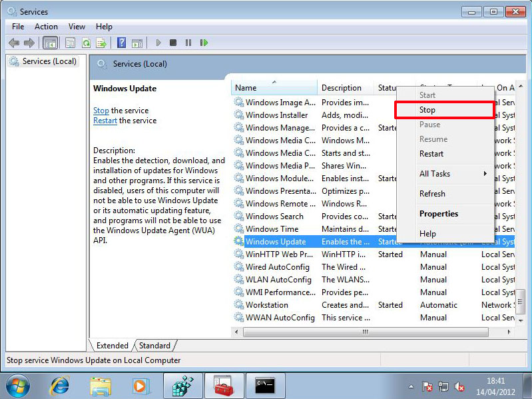Click gear icon of WLAN AutoConfig row
The height and width of the screenshot is (399, 532).
coord(239,279)
